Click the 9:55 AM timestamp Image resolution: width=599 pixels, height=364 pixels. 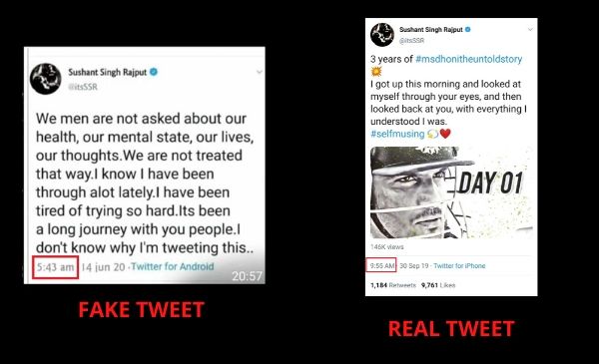[382, 265]
